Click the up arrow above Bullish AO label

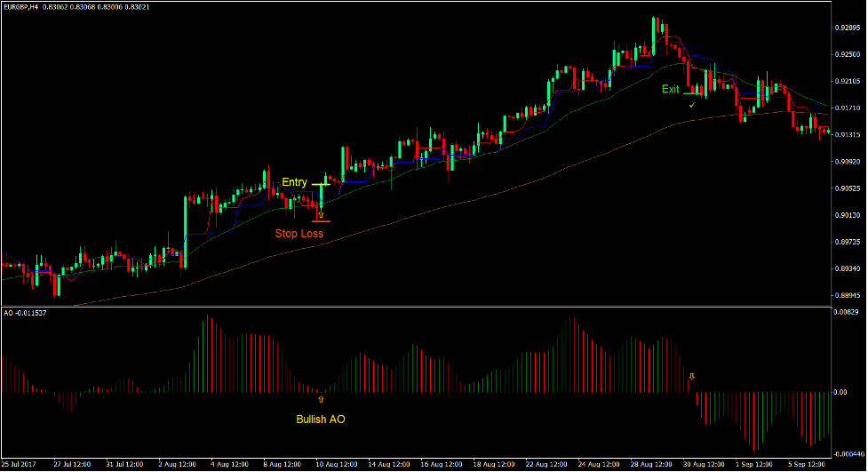tap(321, 399)
